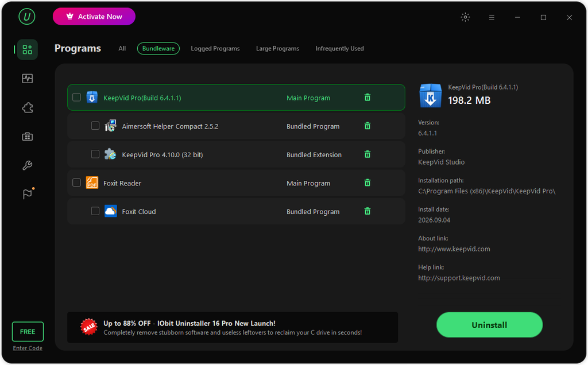Screen dimensions: 588x365
Task: Click trash icon for Foxit Reader
Action: pos(367,183)
